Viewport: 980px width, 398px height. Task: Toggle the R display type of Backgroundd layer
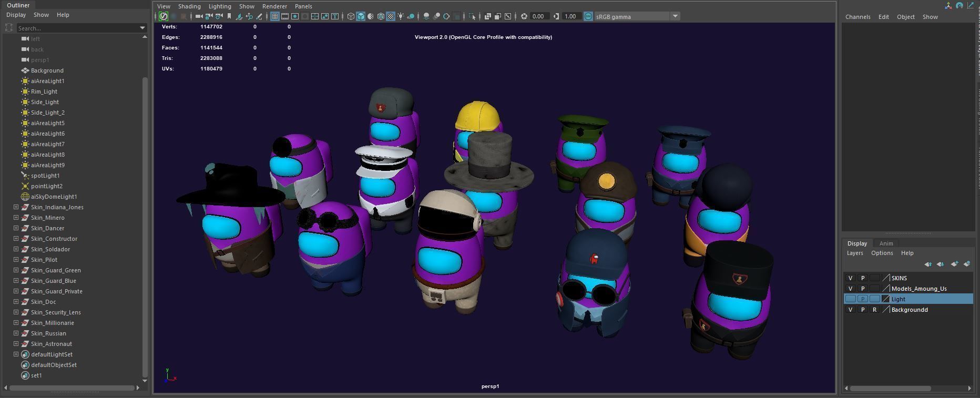(874, 310)
